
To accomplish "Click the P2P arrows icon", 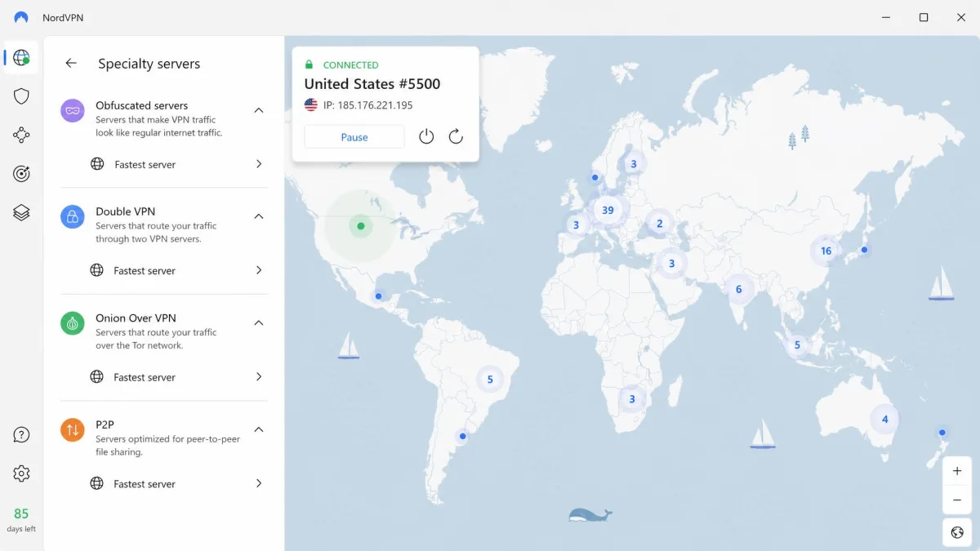I will click(x=73, y=429).
